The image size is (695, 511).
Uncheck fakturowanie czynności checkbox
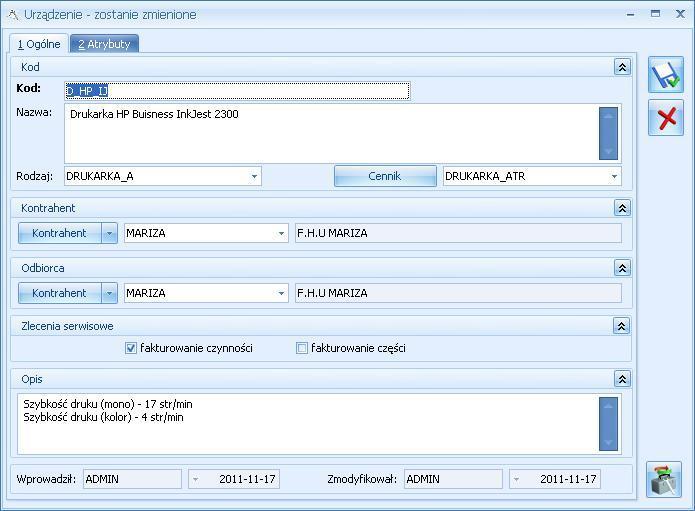131,348
